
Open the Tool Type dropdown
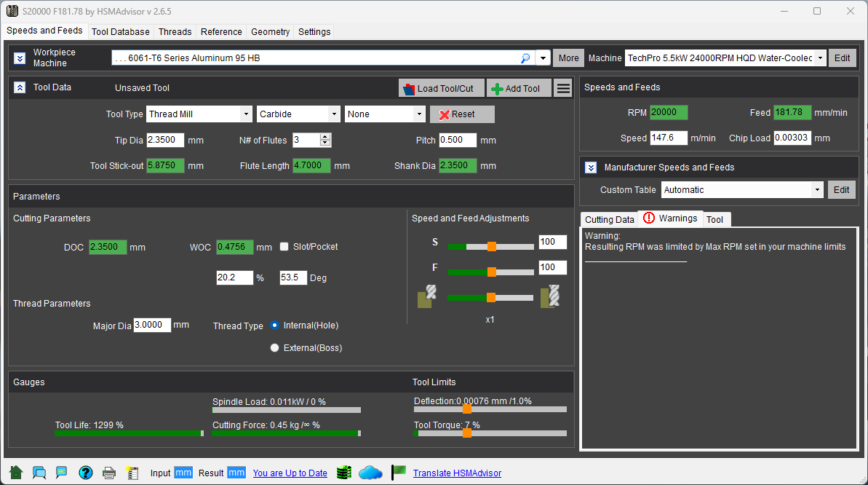(x=199, y=114)
